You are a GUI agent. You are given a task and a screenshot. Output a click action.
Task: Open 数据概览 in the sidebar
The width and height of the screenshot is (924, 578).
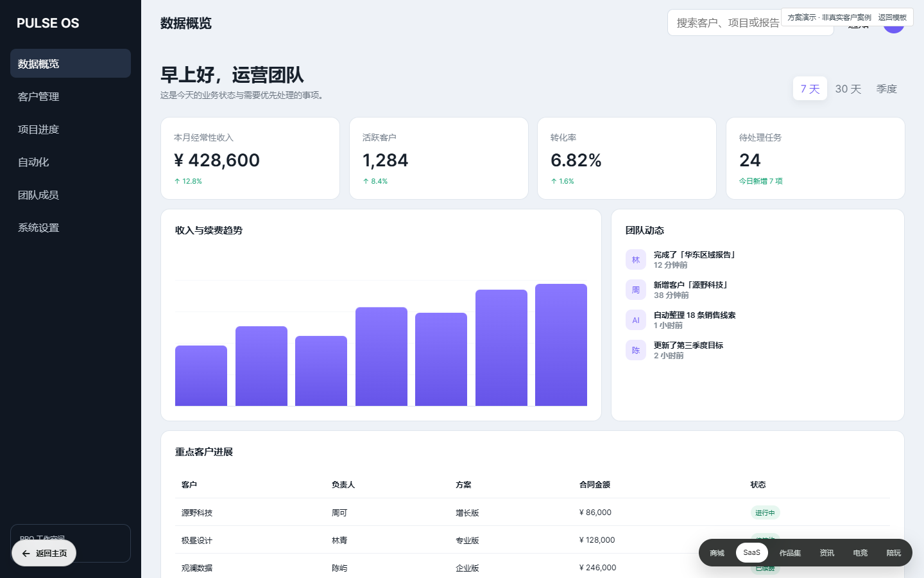click(71, 64)
